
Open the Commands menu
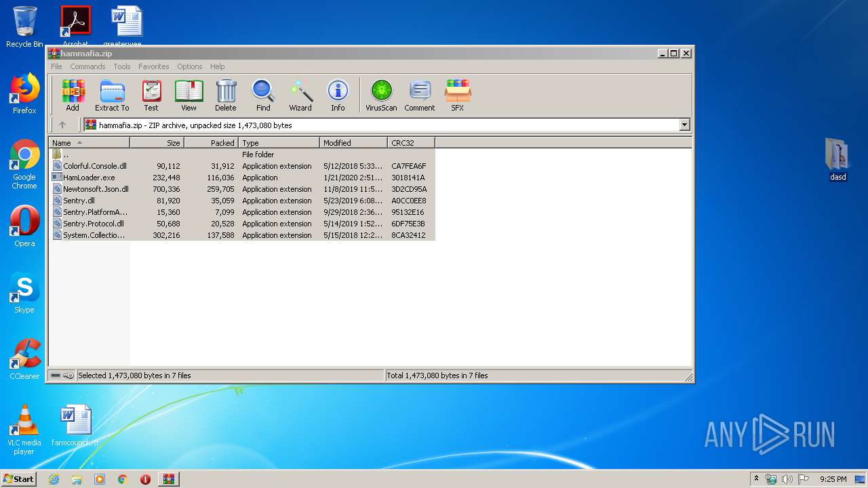pyautogui.click(x=87, y=66)
